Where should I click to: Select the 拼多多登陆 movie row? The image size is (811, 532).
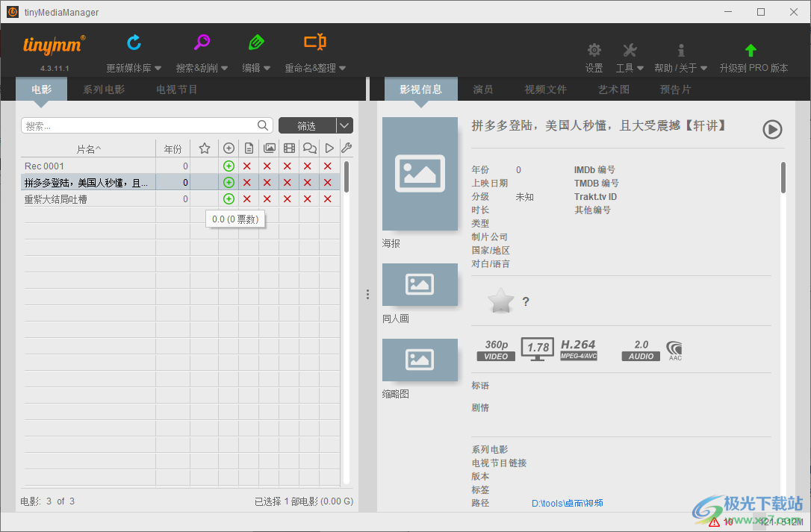(181, 183)
